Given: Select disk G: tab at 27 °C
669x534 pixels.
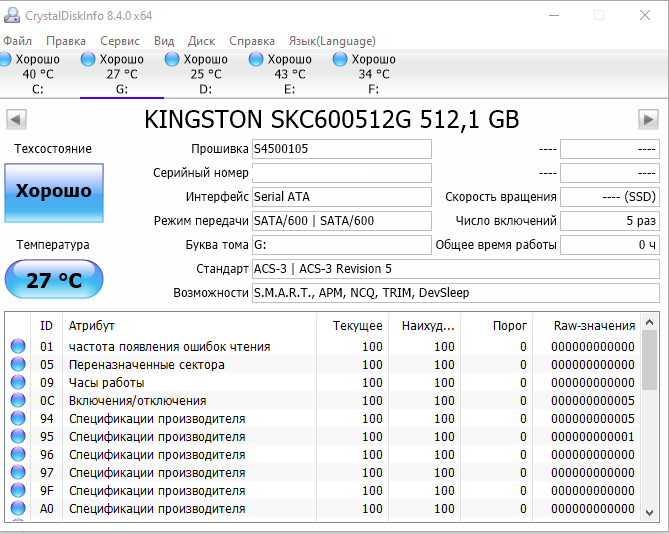Looking at the screenshot, I should tap(122, 74).
